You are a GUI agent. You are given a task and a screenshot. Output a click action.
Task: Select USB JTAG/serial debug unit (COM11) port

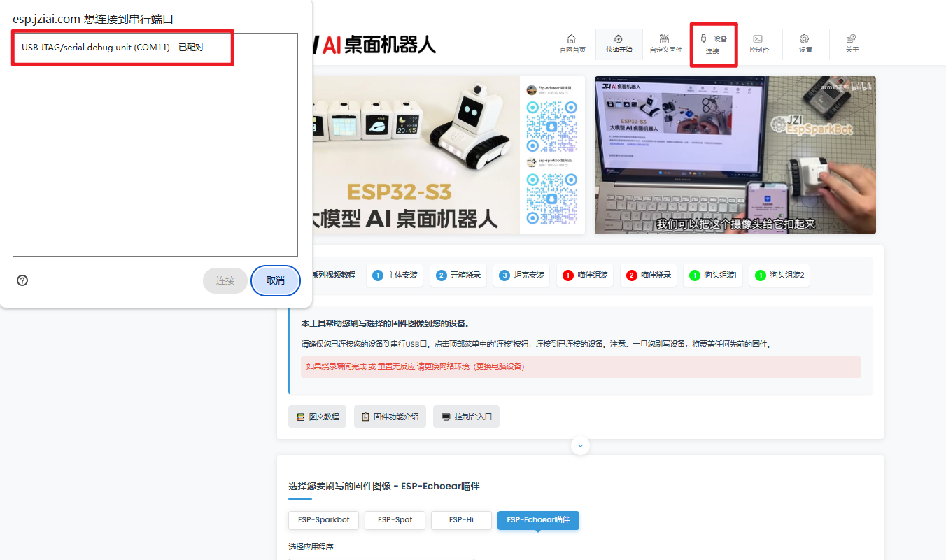[155, 48]
